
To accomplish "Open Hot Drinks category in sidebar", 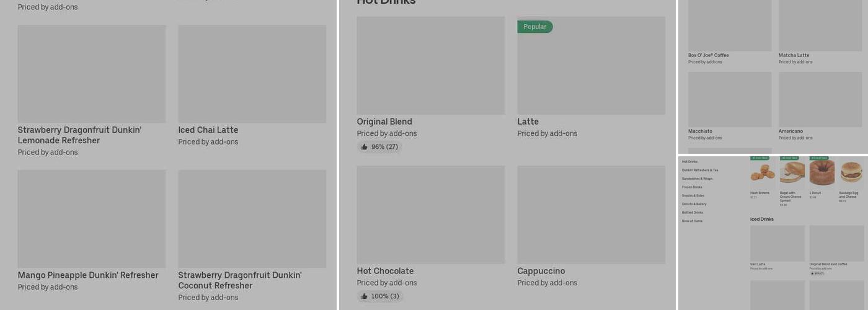I will [689, 162].
